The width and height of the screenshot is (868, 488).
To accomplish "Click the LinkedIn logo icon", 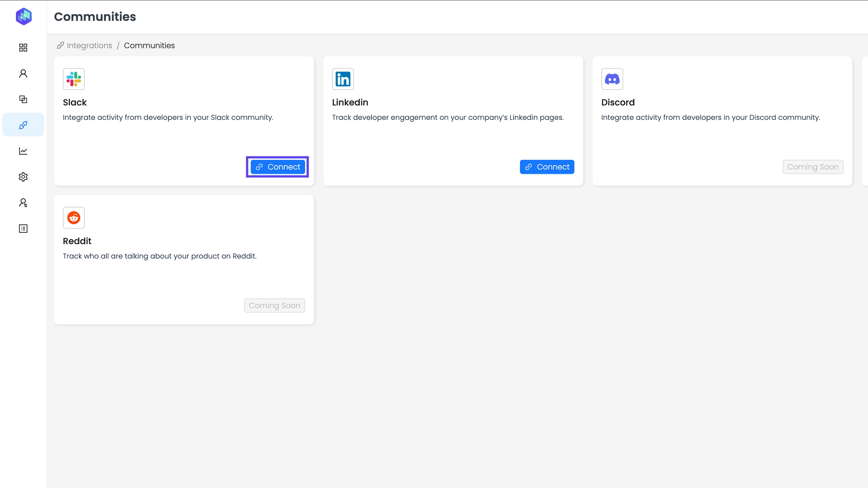I will point(343,79).
